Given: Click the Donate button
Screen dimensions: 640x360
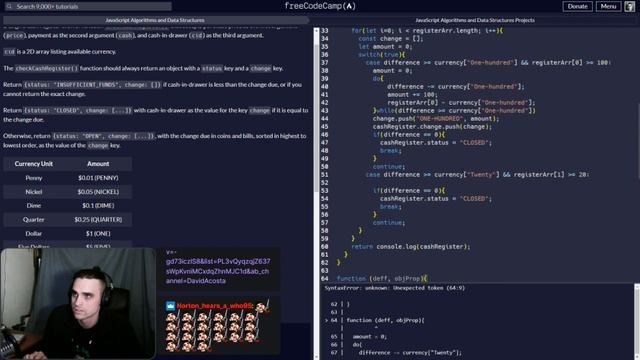Looking at the screenshot, I should (577, 6).
